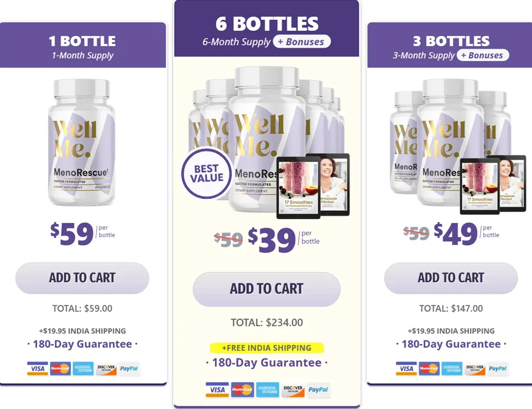
Task: Click the + Bonuses pill on 3 Bottles
Action: coord(483,55)
